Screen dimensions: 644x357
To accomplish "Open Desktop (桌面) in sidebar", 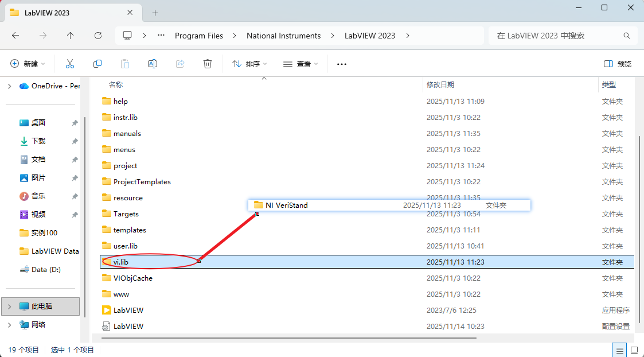I will point(38,123).
